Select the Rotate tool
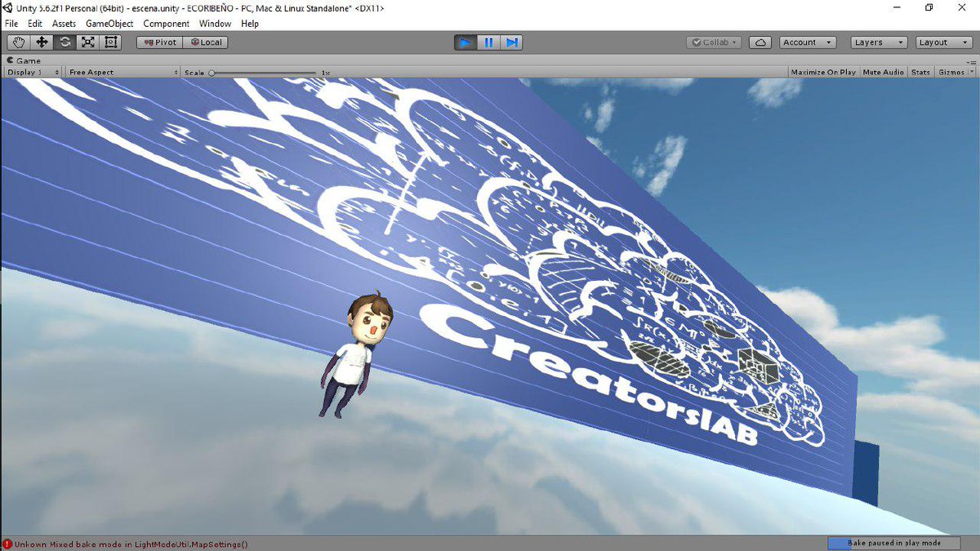Screen dimensions: 980x551 point(65,42)
